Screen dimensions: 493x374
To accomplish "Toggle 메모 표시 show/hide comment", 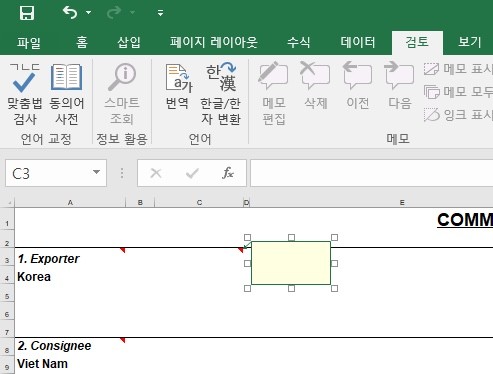I will [x=458, y=69].
